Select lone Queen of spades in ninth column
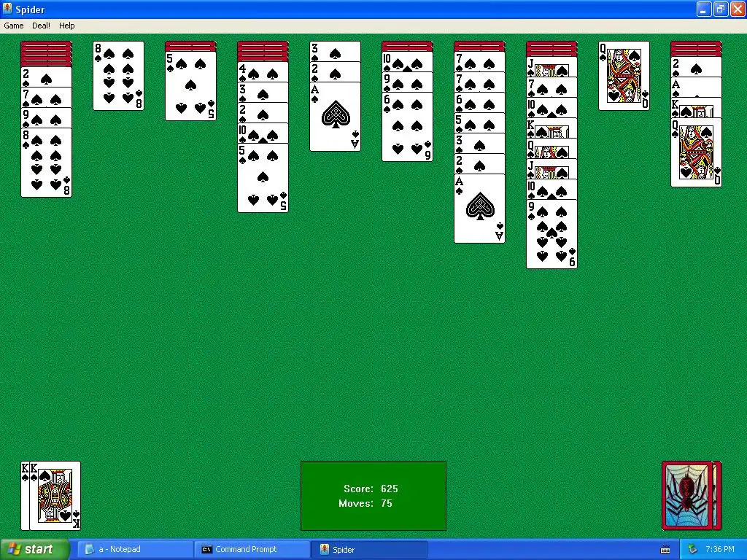The image size is (747, 560). (x=624, y=76)
